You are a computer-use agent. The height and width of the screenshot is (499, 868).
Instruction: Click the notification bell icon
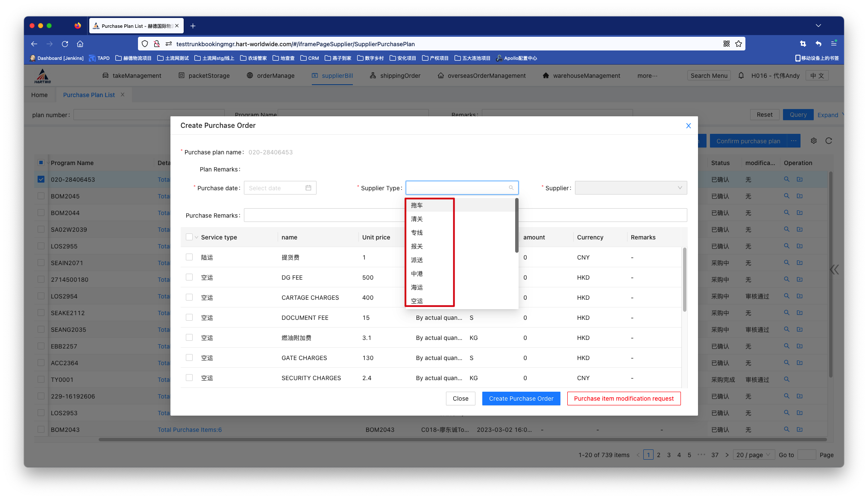741,76
